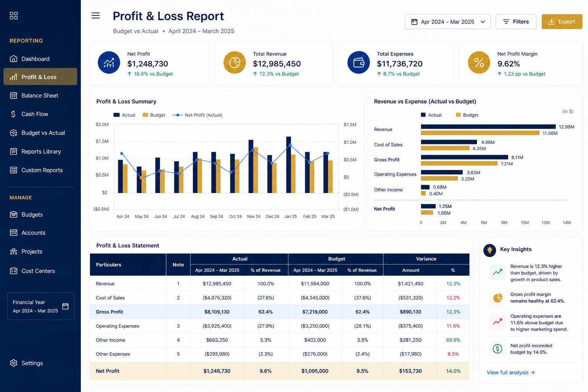Open Cash Flow report
The image size is (588, 392).
click(x=40, y=114)
